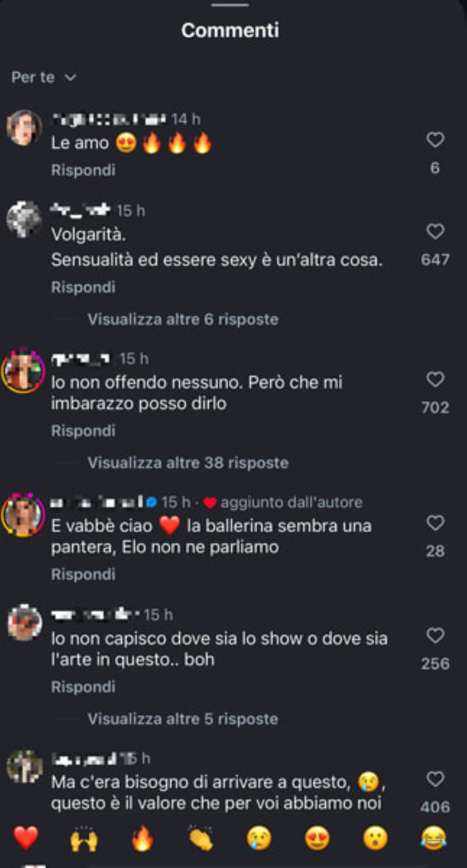The width and height of the screenshot is (467, 868).
Task: Expand "Visualizza altre 38 risposte"
Action: [188, 463]
